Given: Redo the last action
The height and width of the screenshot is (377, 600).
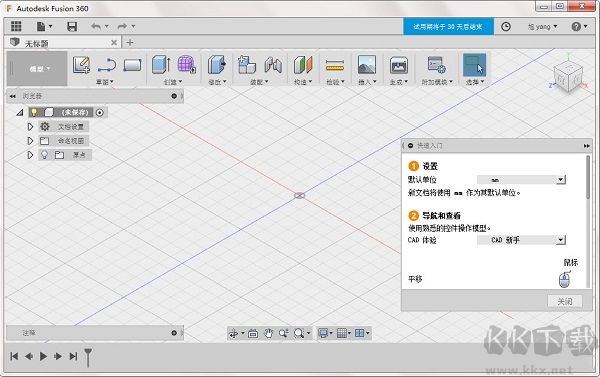Looking at the screenshot, I should click(122, 26).
